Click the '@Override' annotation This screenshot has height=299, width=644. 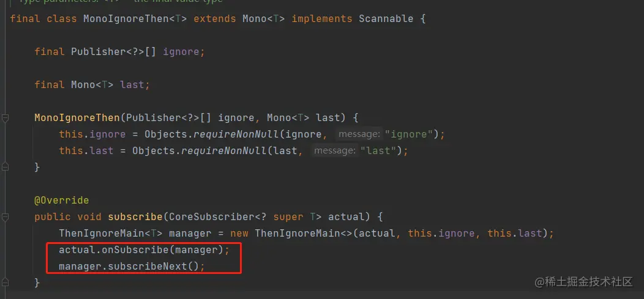tap(62, 201)
